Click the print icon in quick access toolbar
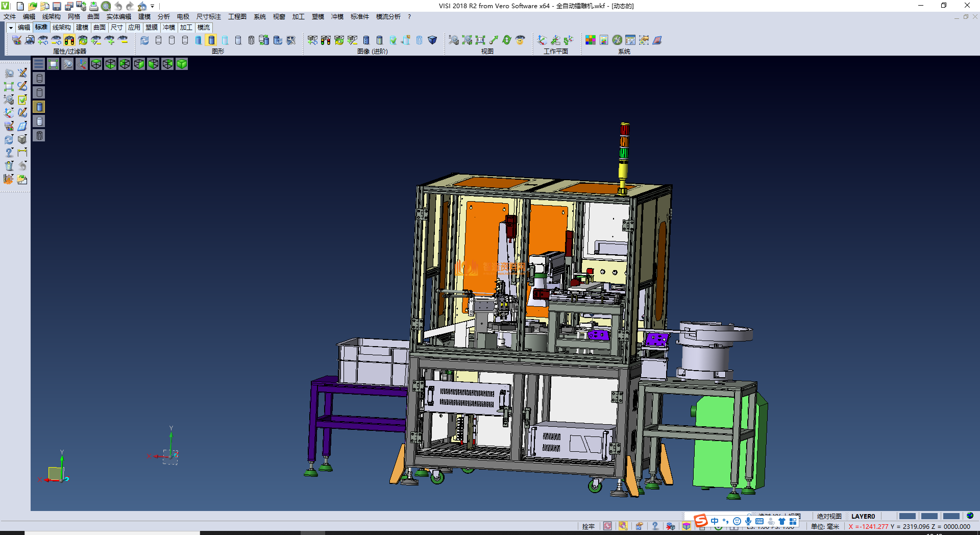980x535 pixels. click(94, 6)
